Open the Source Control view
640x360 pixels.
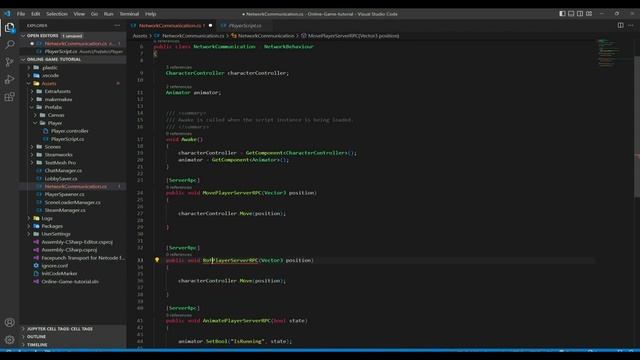click(9, 62)
